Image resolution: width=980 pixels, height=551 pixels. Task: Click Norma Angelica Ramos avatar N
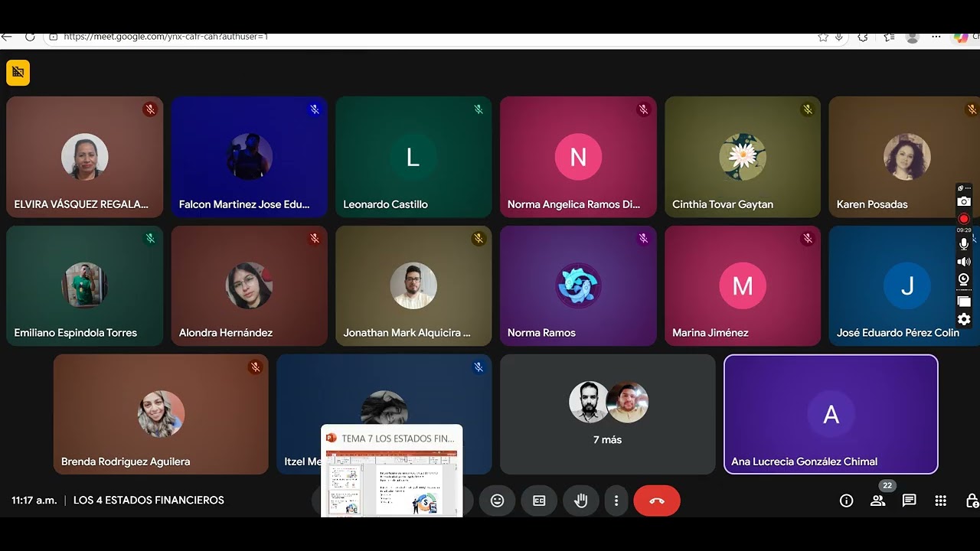coord(578,157)
